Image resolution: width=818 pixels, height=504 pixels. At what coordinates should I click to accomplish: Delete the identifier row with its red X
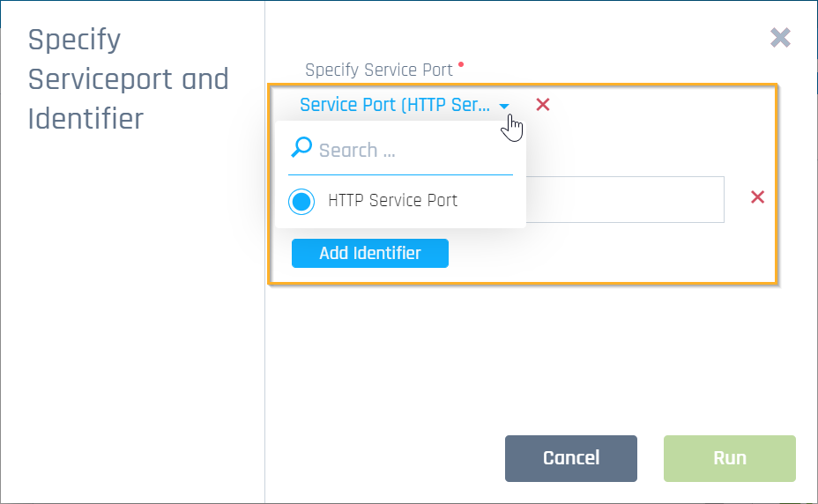[757, 197]
